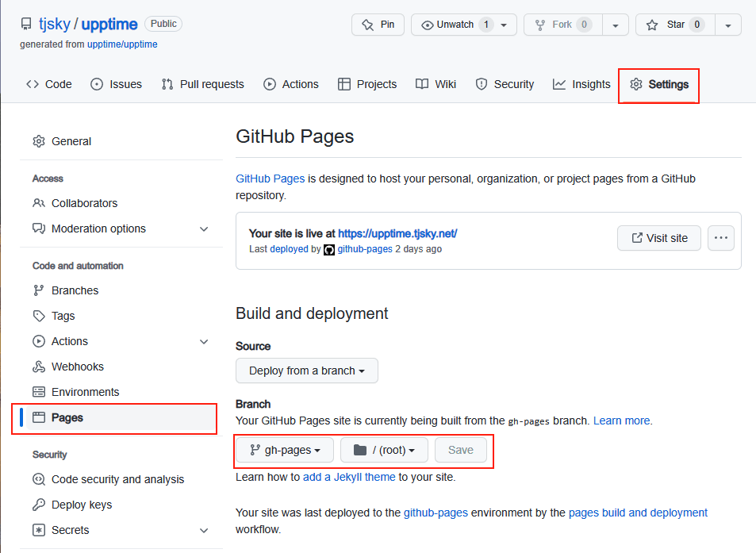Open the upptime/upptime template link
The width and height of the screenshot is (756, 553).
(122, 44)
